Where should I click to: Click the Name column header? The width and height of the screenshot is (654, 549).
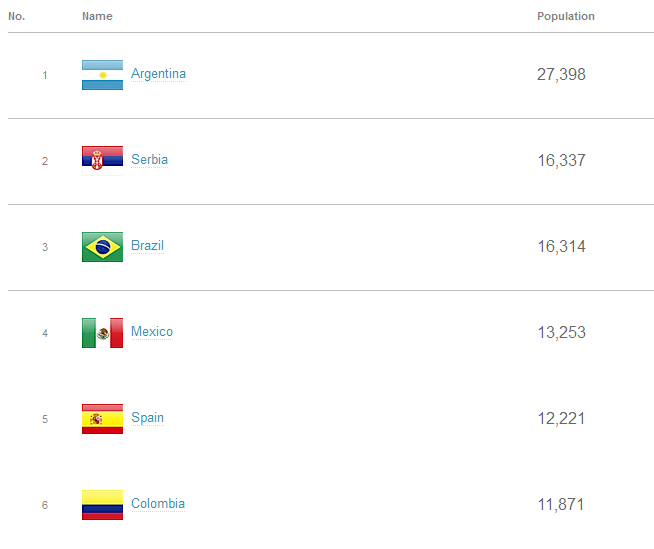click(97, 16)
